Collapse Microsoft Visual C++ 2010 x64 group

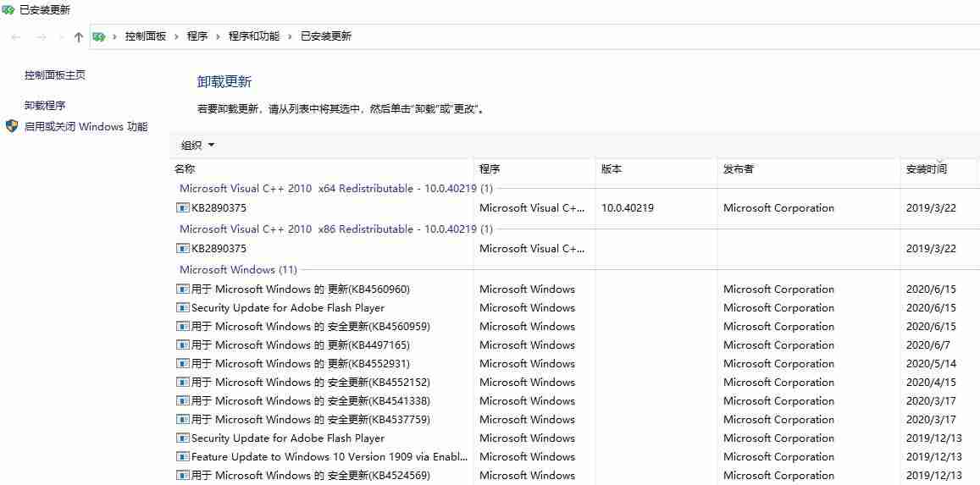(336, 189)
